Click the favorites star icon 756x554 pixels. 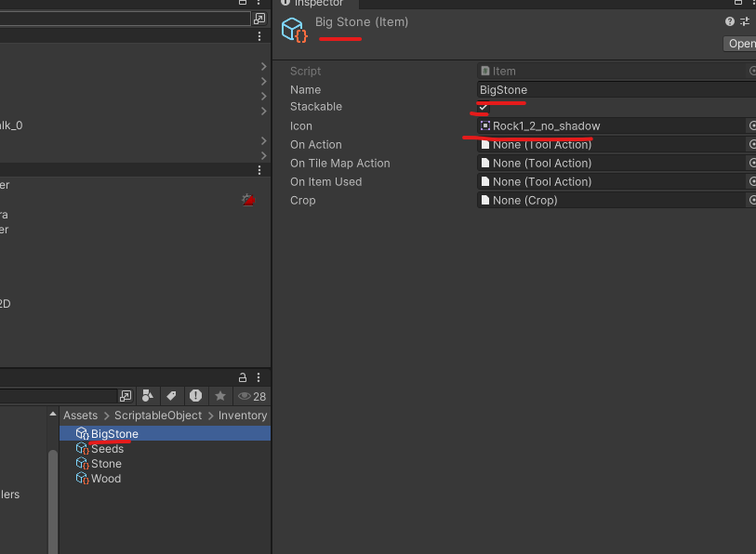(220, 396)
